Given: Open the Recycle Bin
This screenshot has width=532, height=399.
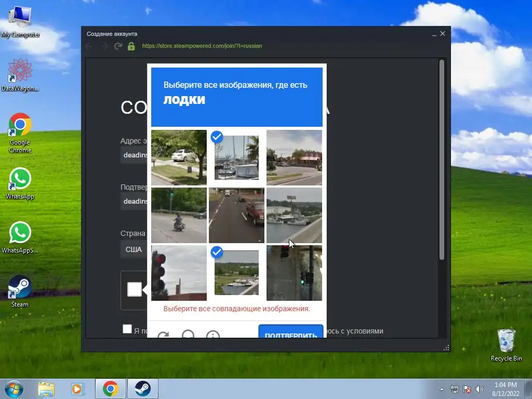Looking at the screenshot, I should (506, 345).
